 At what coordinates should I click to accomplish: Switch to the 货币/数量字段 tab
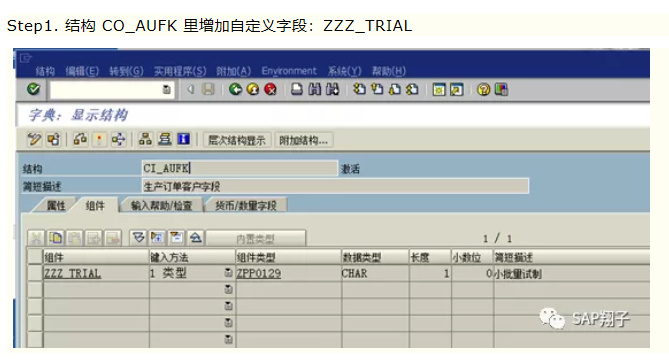pyautogui.click(x=246, y=206)
